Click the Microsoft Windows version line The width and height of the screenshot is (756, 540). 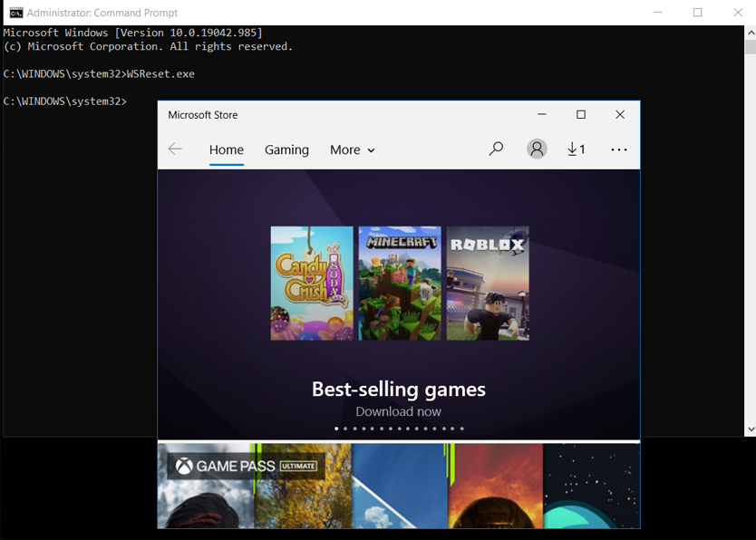coord(133,33)
